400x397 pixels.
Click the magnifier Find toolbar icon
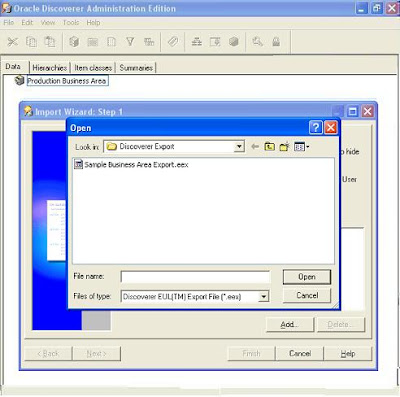(257, 42)
